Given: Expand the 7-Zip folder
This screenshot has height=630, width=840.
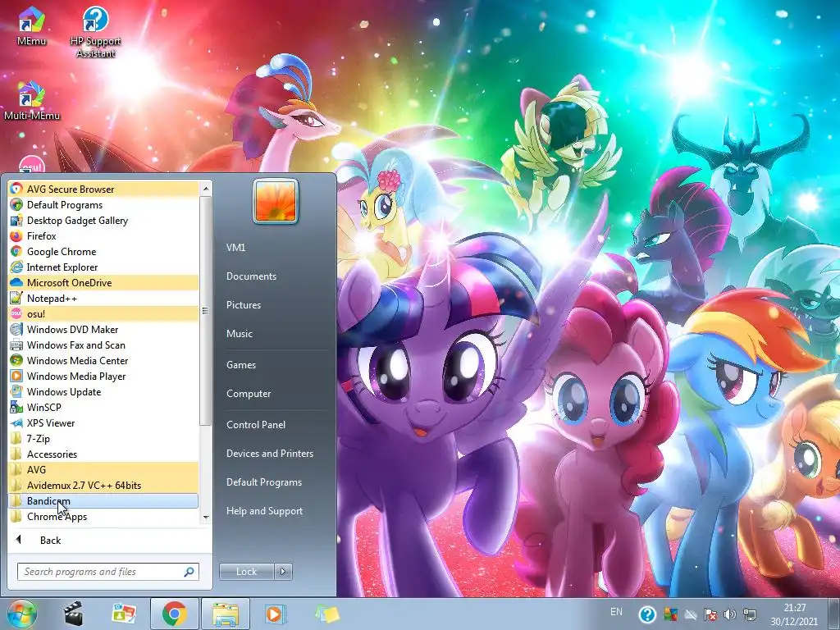Looking at the screenshot, I should 103,438.
